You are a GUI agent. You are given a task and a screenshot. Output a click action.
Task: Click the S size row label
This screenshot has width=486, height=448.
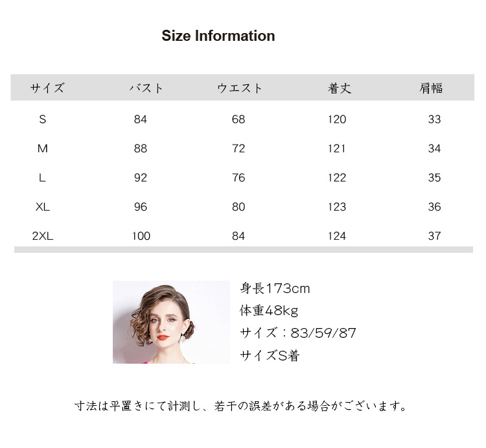click(43, 119)
